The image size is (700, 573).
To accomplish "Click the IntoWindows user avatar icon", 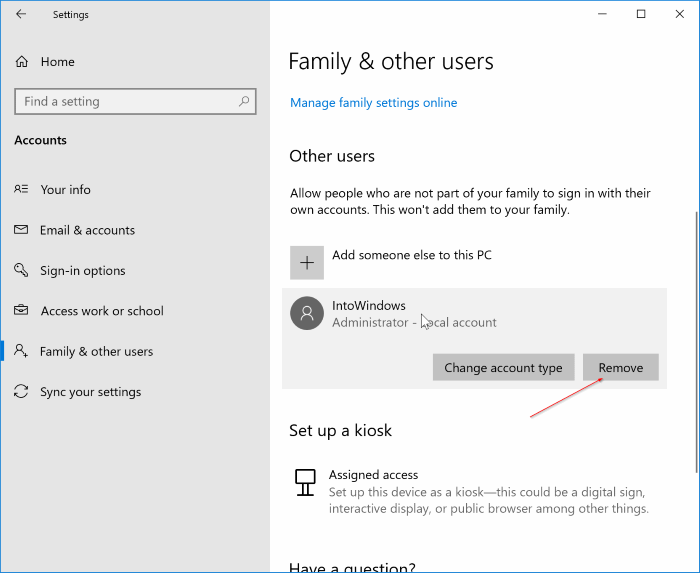I will click(307, 313).
